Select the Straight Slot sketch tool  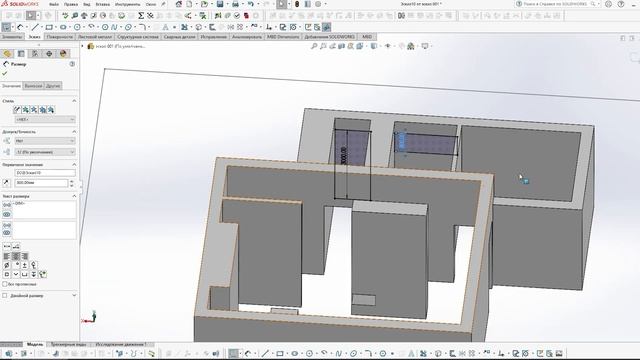(x=63, y=27)
